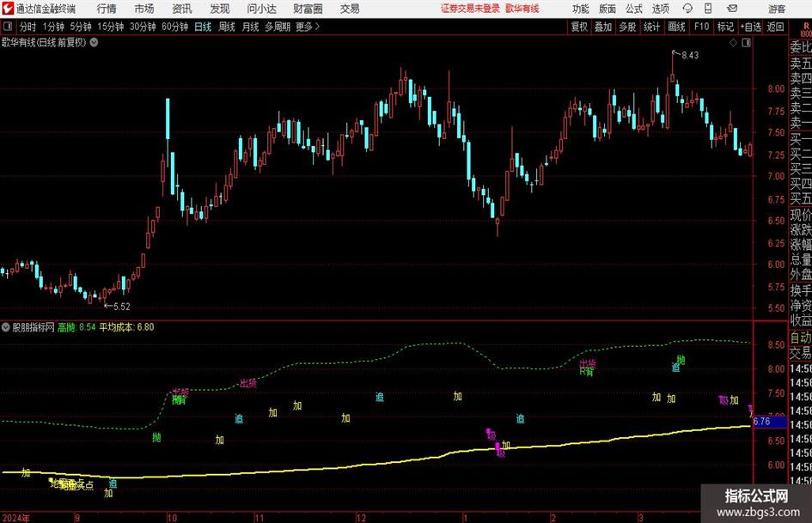Click the 5.52 low price marker
The height and width of the screenshot is (523, 812).
[x=122, y=306]
